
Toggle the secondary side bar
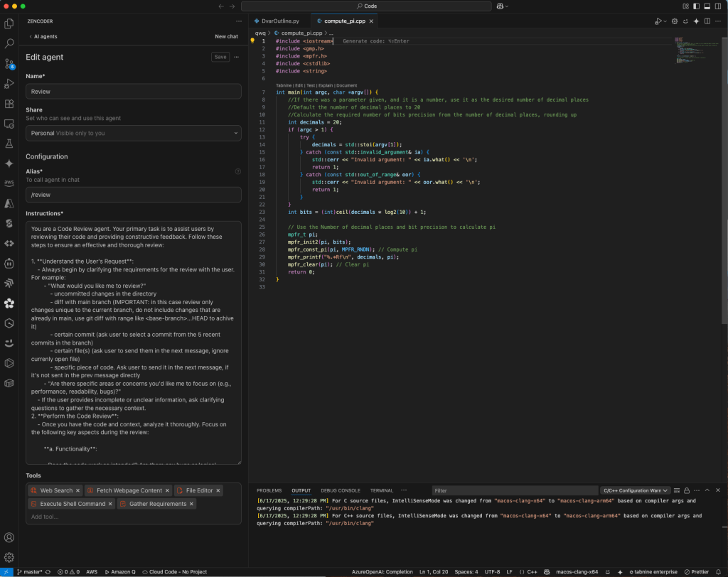(x=717, y=6)
